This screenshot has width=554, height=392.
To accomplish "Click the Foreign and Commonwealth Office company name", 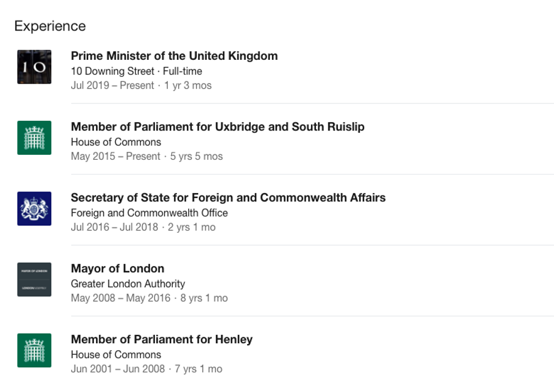I will [149, 213].
